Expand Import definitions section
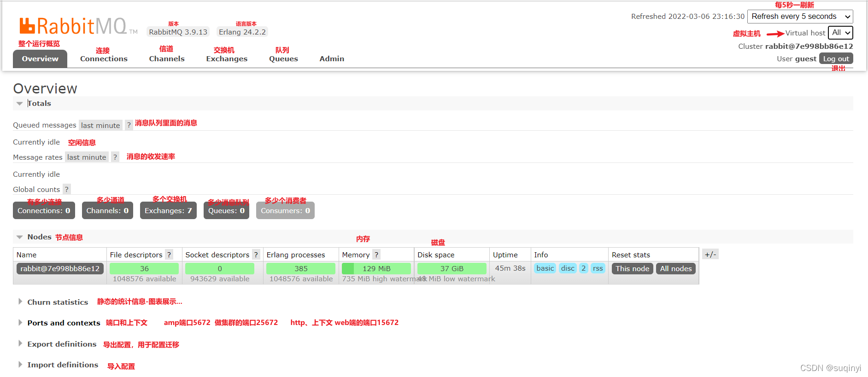868x377 pixels. tap(59, 365)
